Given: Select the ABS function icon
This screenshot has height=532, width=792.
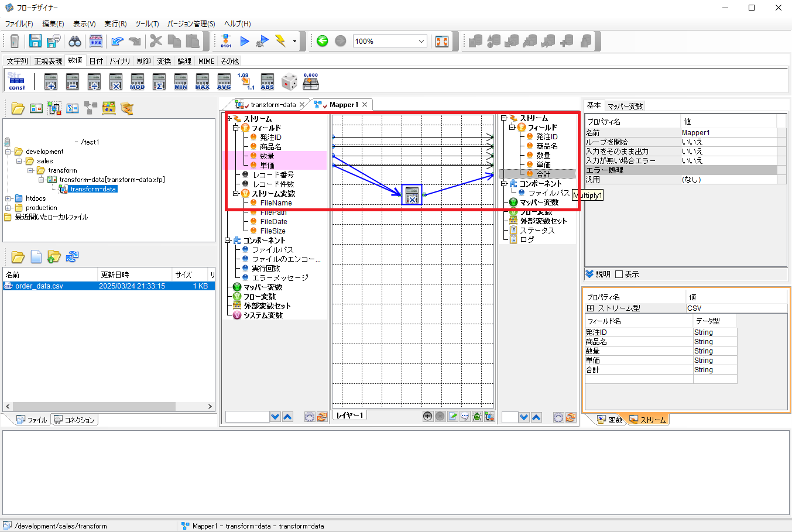Looking at the screenshot, I should [x=267, y=81].
